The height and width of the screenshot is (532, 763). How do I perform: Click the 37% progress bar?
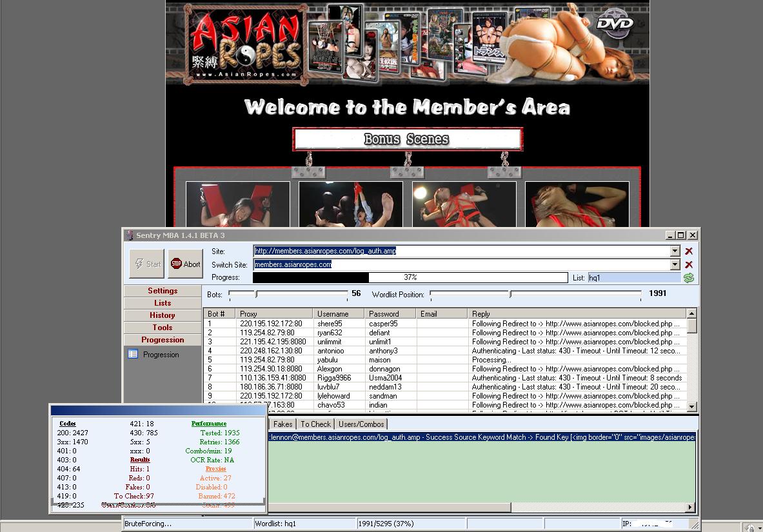click(410, 277)
